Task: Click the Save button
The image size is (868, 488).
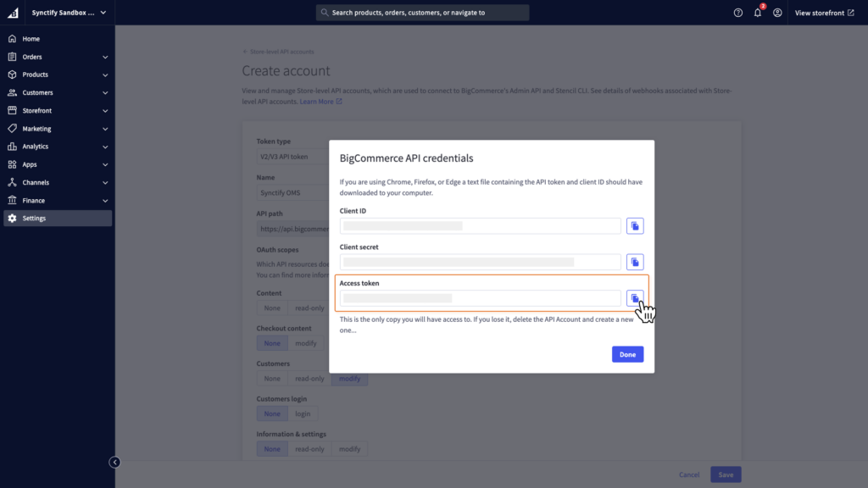Action: point(726,474)
